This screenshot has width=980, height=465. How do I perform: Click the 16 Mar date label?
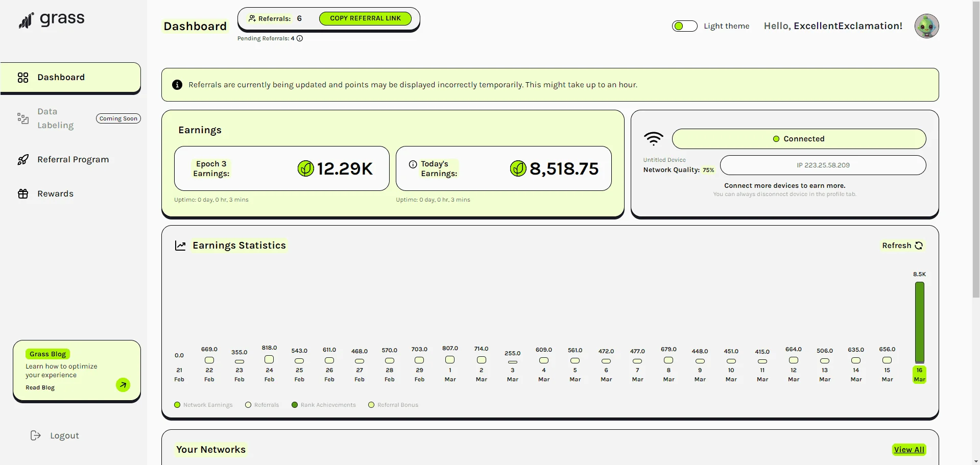919,375
